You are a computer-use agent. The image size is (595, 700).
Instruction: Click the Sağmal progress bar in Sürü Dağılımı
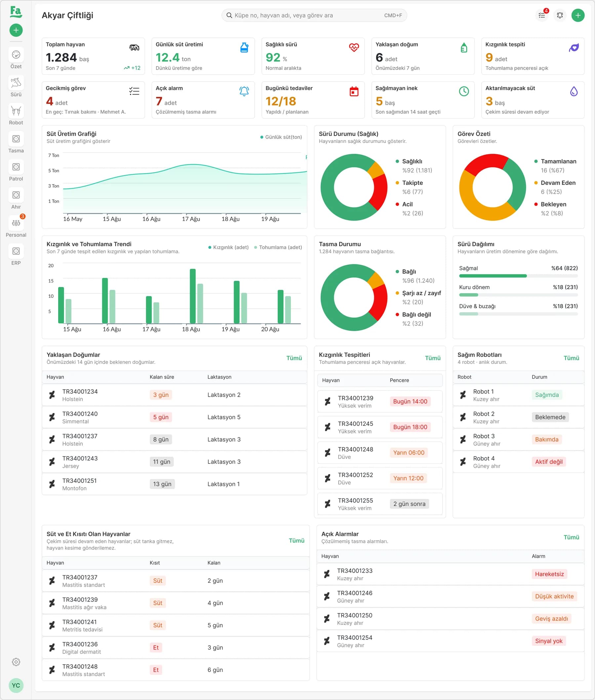[x=518, y=276]
